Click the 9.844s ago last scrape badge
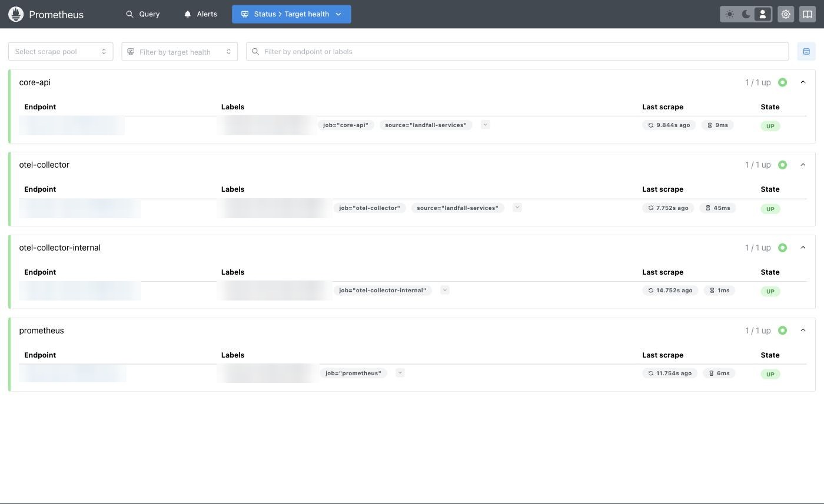This screenshot has width=824, height=504. [x=669, y=125]
